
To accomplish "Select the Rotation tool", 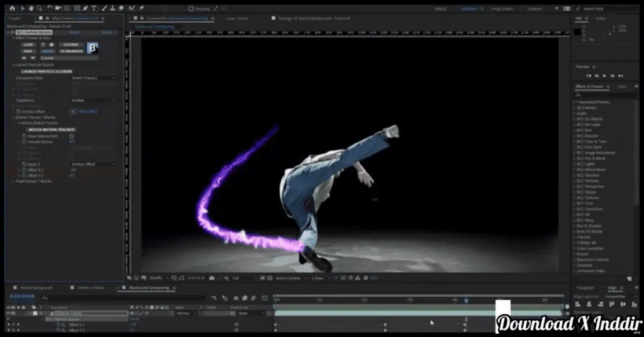I will (50, 8).
